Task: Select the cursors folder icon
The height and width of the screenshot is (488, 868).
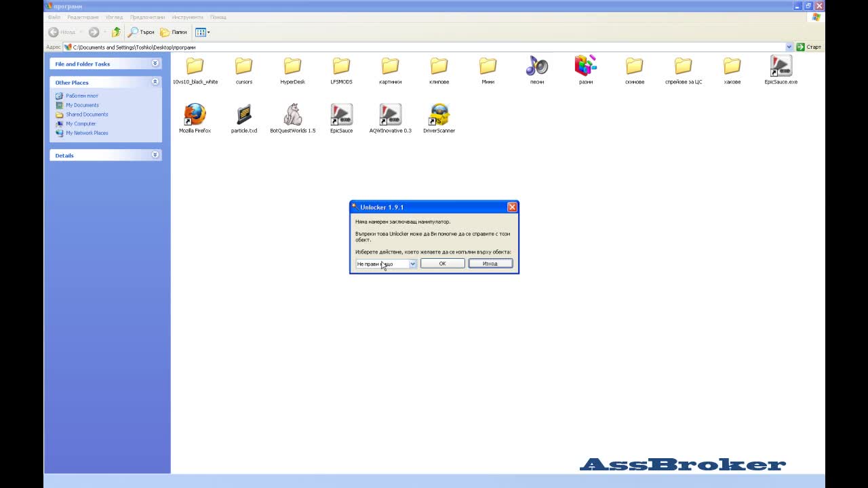Action: point(244,66)
